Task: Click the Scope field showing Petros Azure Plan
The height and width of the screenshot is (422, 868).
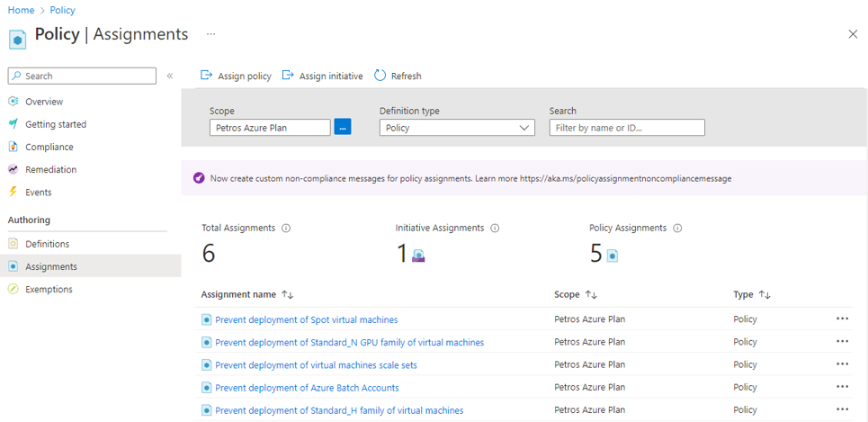Action: 270,128
